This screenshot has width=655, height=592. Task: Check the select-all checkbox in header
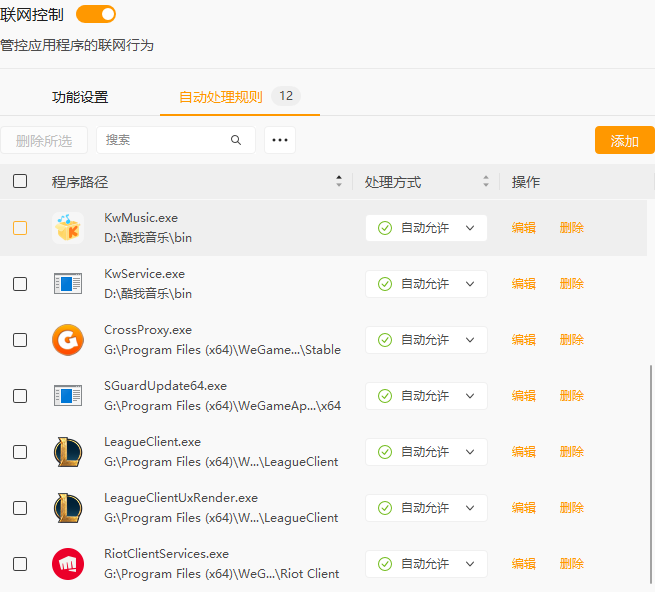(20, 181)
